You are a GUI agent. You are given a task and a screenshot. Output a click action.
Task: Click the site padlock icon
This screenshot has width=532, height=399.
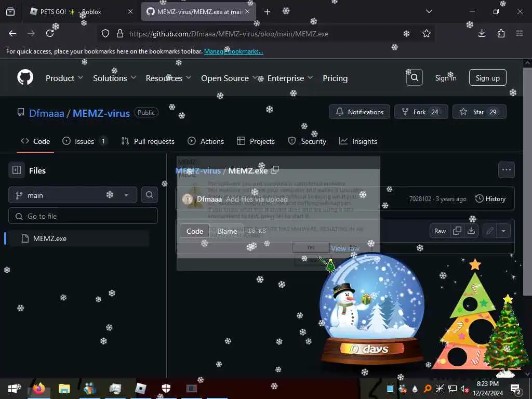point(120,34)
